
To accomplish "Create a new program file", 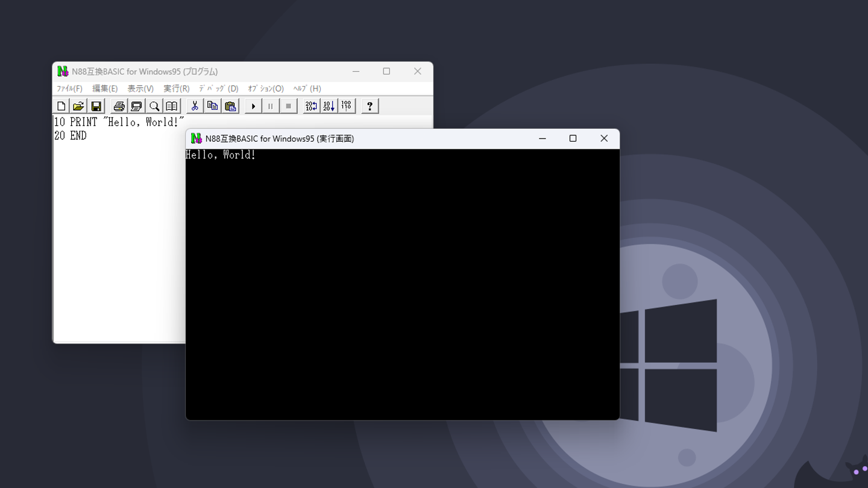I will click(61, 106).
